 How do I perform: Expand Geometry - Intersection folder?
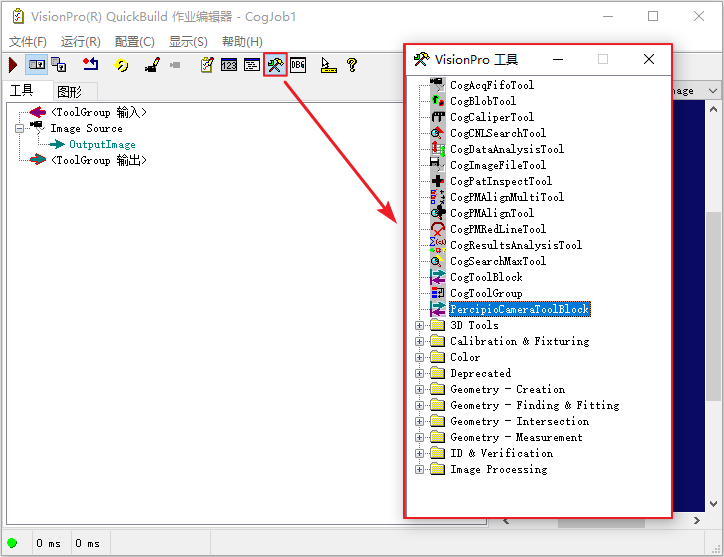pyautogui.click(x=419, y=421)
